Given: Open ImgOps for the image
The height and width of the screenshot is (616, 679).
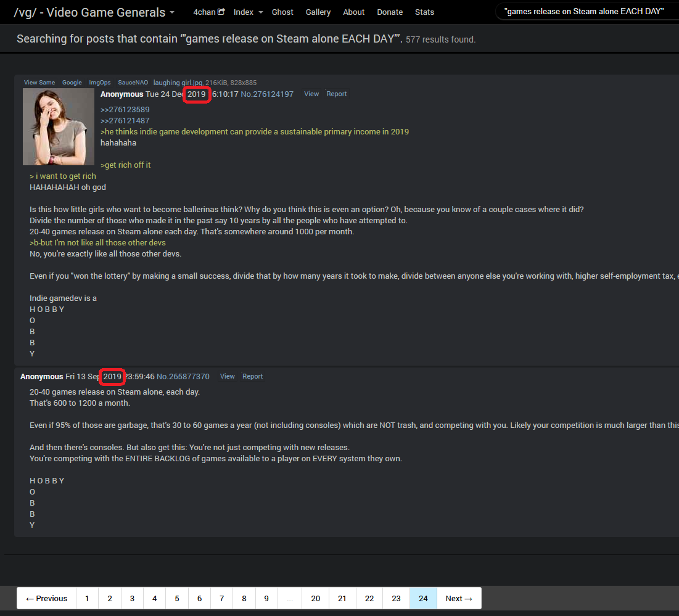Looking at the screenshot, I should coord(99,82).
